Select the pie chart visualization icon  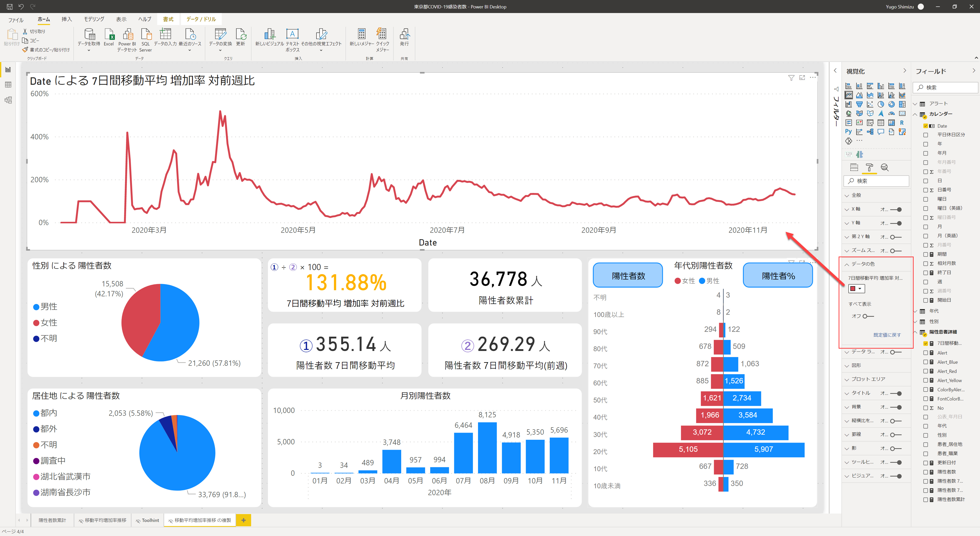pos(881,104)
